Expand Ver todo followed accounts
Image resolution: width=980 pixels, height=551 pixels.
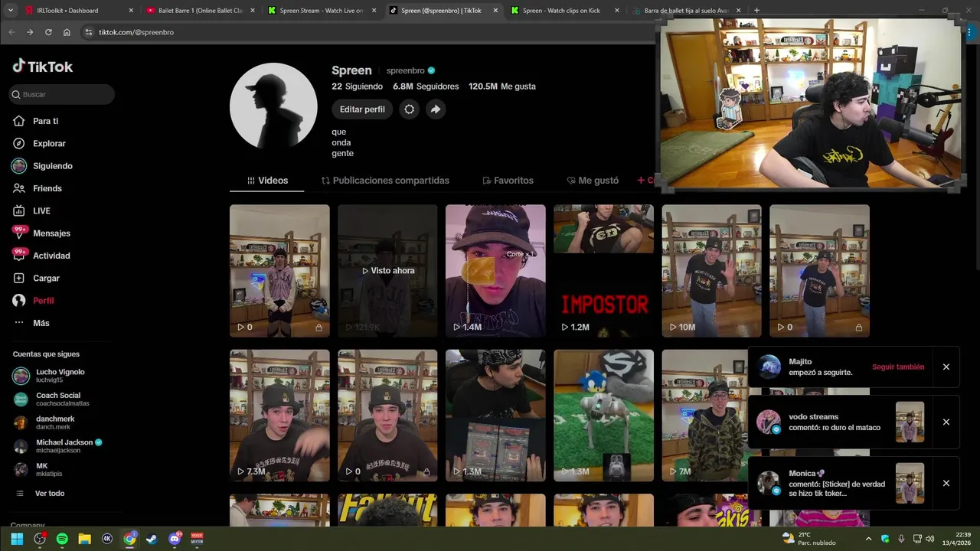coord(49,494)
